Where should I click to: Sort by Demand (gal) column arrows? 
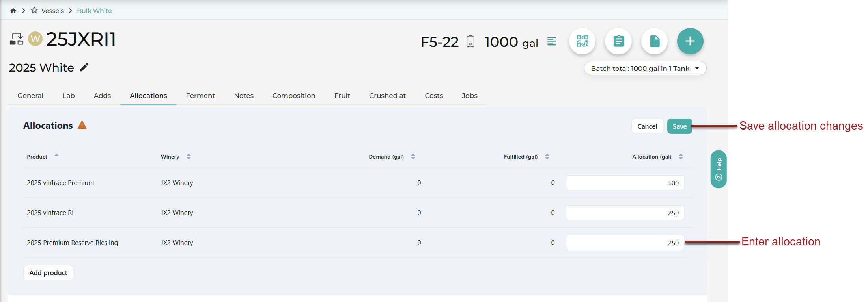point(413,157)
